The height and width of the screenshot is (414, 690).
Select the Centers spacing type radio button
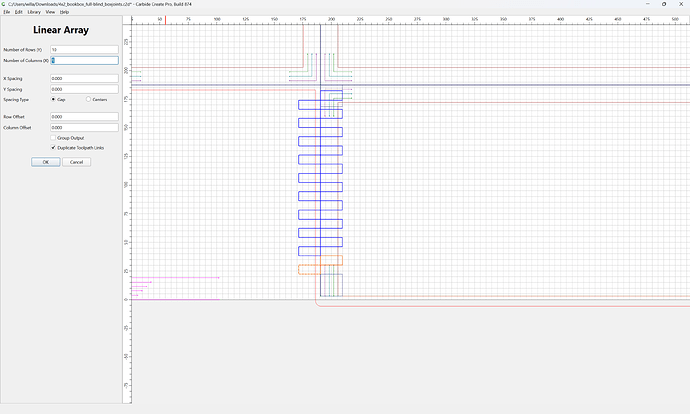(88, 99)
